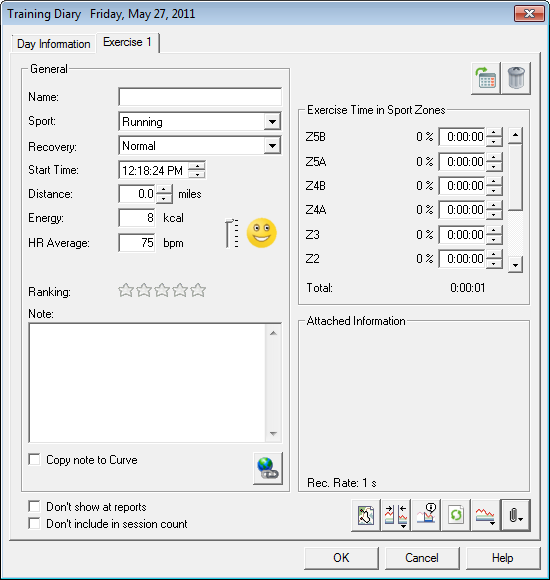This screenshot has height=580, width=550.
Task: Click the feeling level slider
Action: point(232,233)
